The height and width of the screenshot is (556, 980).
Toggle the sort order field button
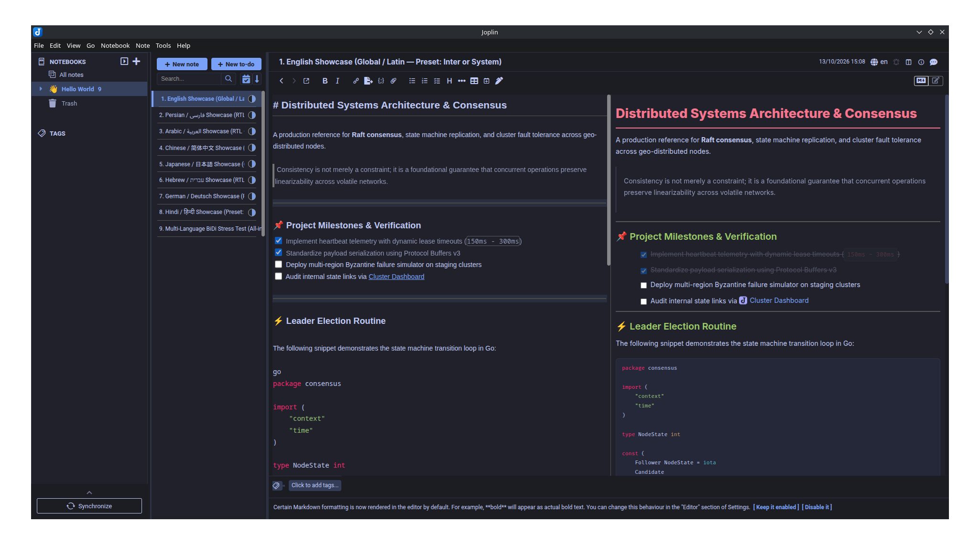(x=246, y=79)
